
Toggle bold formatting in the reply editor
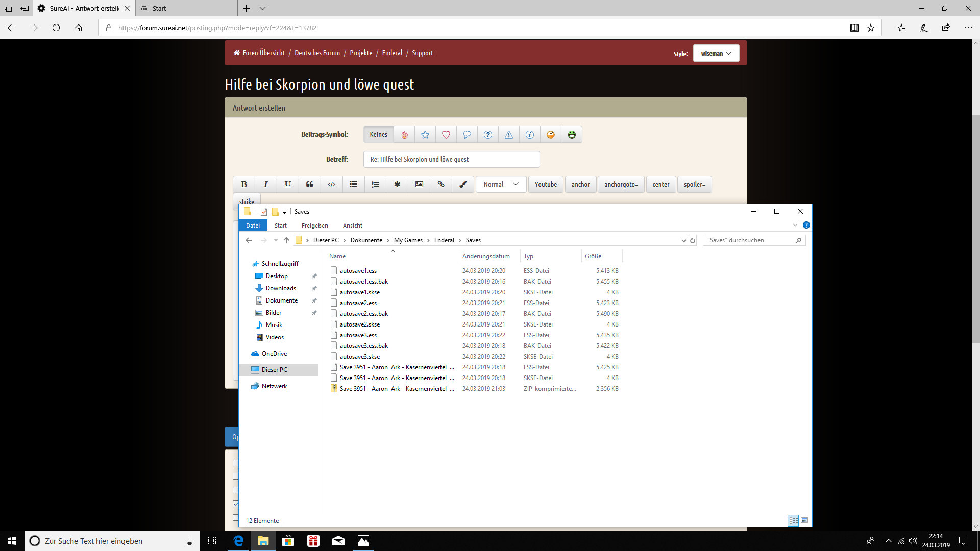pyautogui.click(x=243, y=184)
